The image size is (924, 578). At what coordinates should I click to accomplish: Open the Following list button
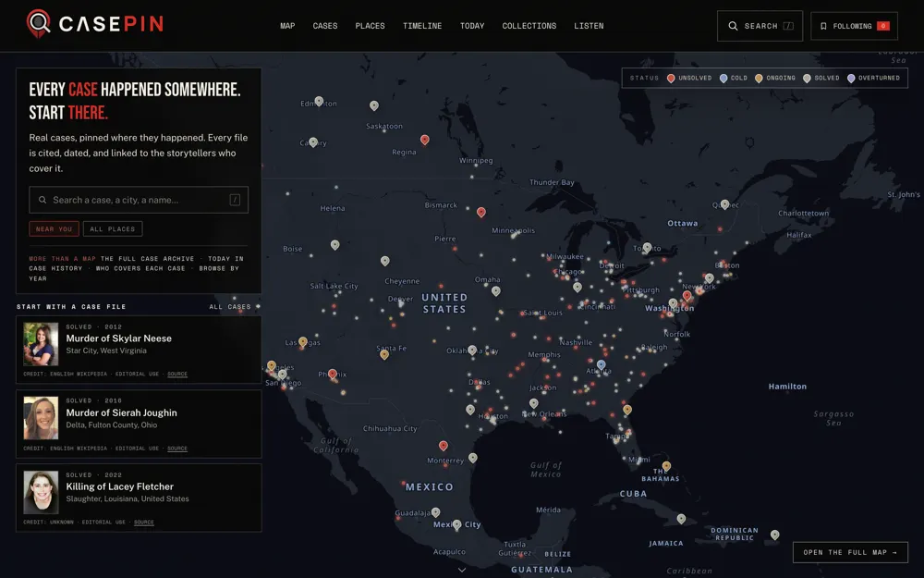854,26
